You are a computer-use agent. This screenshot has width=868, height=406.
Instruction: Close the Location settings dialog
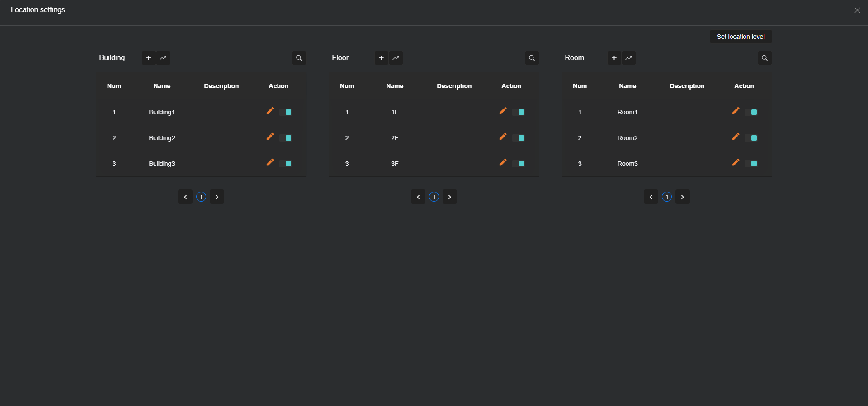(x=857, y=10)
